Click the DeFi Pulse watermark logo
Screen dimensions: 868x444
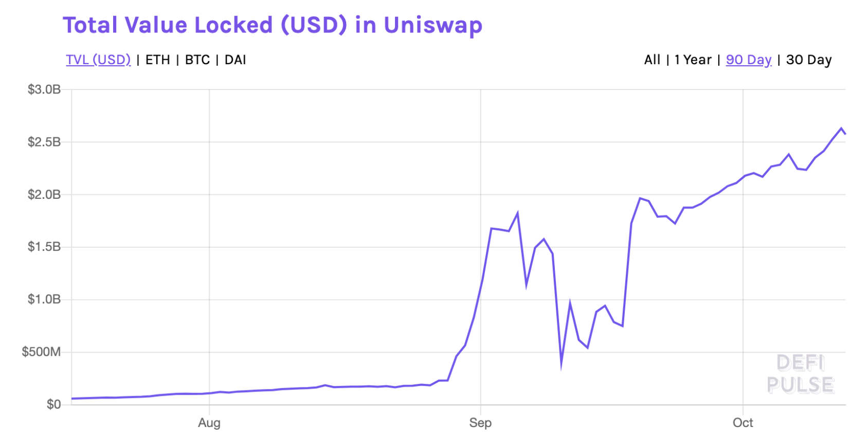pos(800,374)
